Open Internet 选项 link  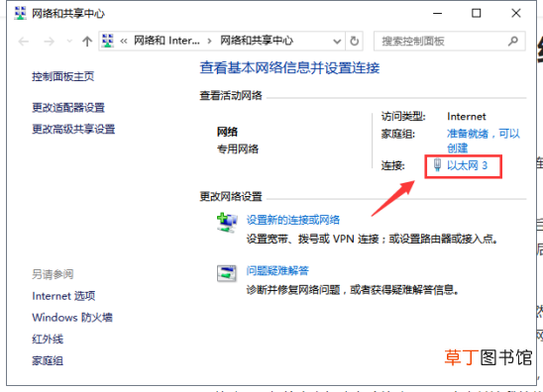tap(63, 296)
